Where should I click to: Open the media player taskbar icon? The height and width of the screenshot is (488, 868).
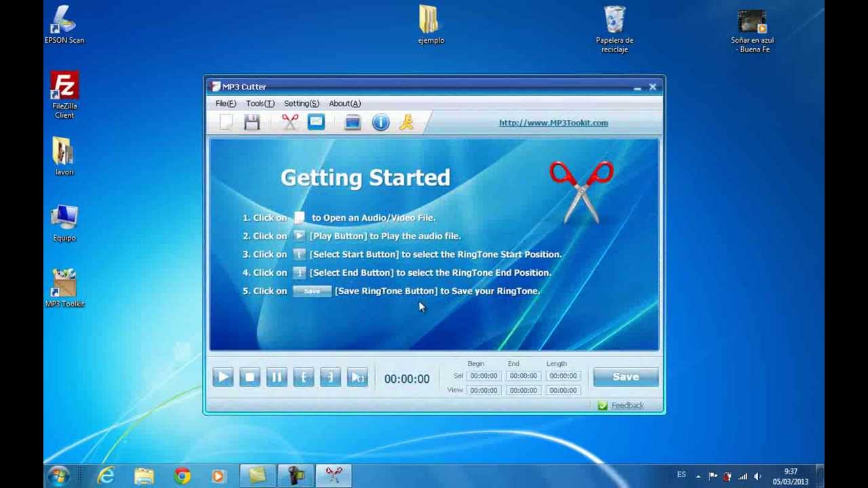(218, 476)
